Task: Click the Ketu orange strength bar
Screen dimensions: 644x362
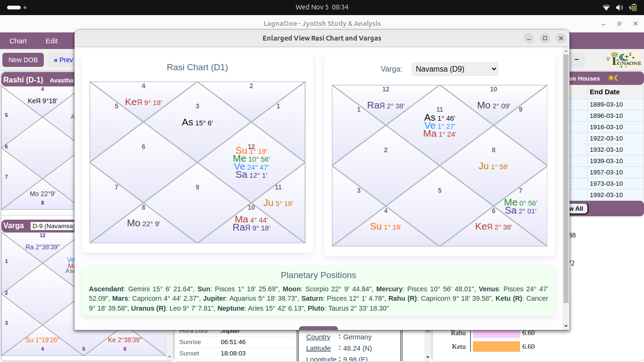Action: coord(496,346)
